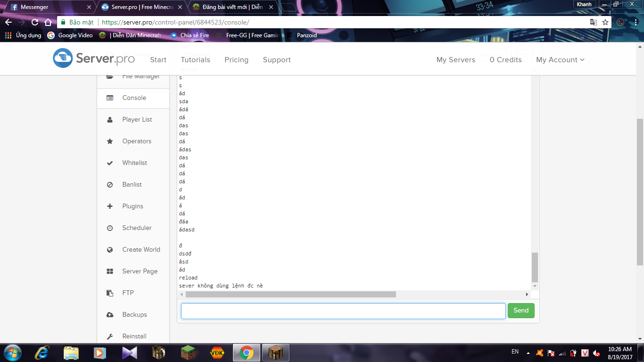Bookmark this page with the star icon
The image size is (644, 362).
605,22
